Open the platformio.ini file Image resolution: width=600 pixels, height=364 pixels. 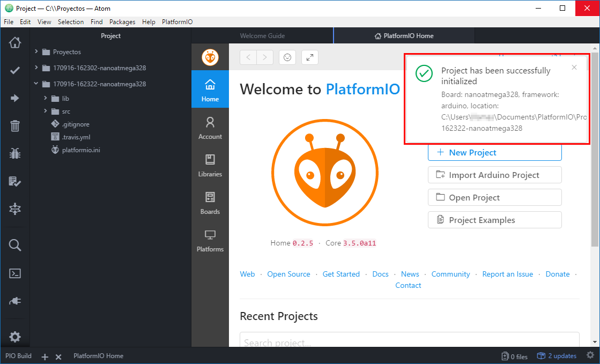(81, 150)
